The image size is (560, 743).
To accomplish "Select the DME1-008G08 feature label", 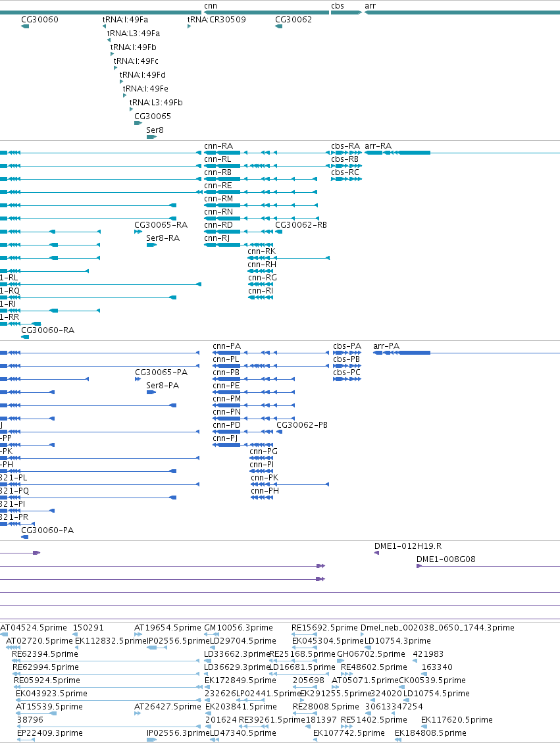I will pos(445,559).
